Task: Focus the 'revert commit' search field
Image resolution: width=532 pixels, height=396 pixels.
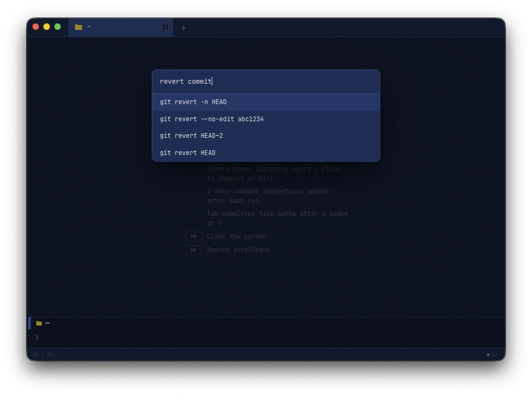Action: pyautogui.click(x=266, y=81)
